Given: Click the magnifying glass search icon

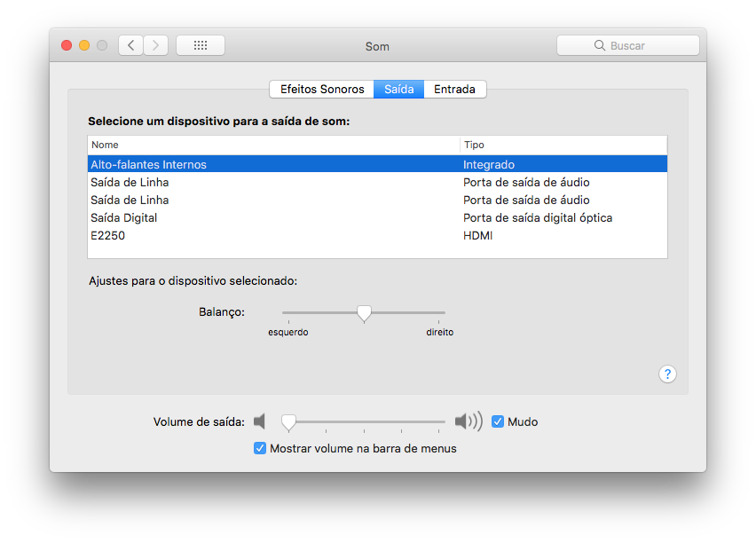Looking at the screenshot, I should [599, 45].
